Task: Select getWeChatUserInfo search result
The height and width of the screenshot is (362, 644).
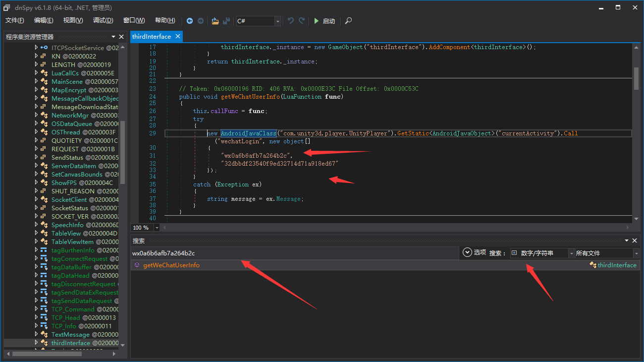Action: 171,265
